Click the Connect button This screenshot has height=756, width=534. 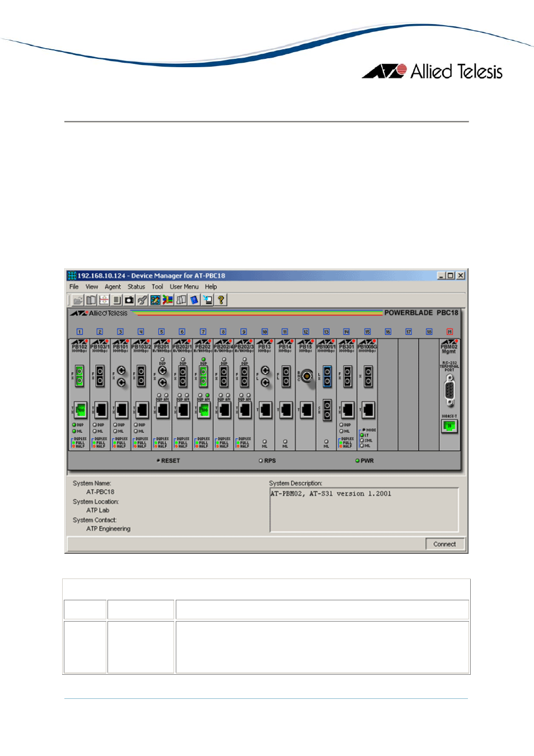444,544
